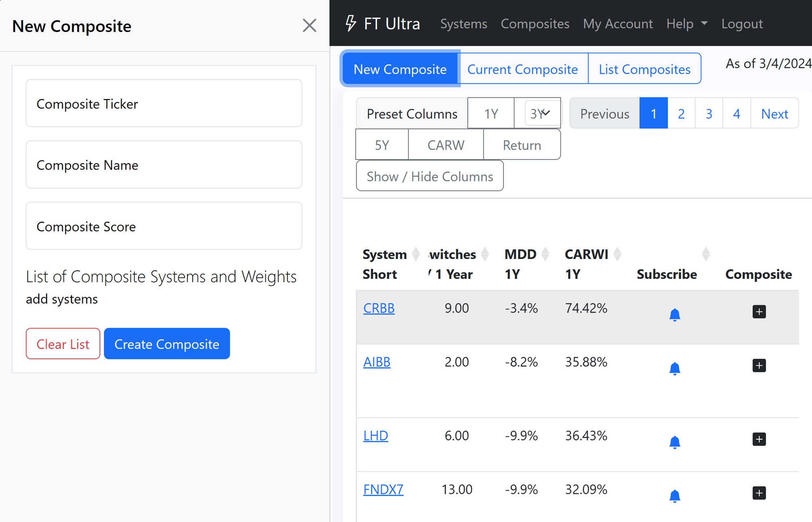Click the Preset Columns label

pos(412,113)
